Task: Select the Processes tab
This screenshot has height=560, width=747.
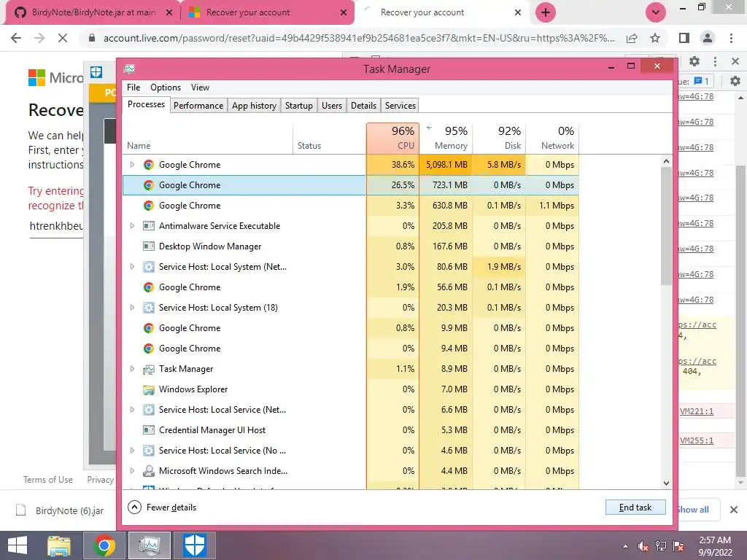Action: pos(146,105)
